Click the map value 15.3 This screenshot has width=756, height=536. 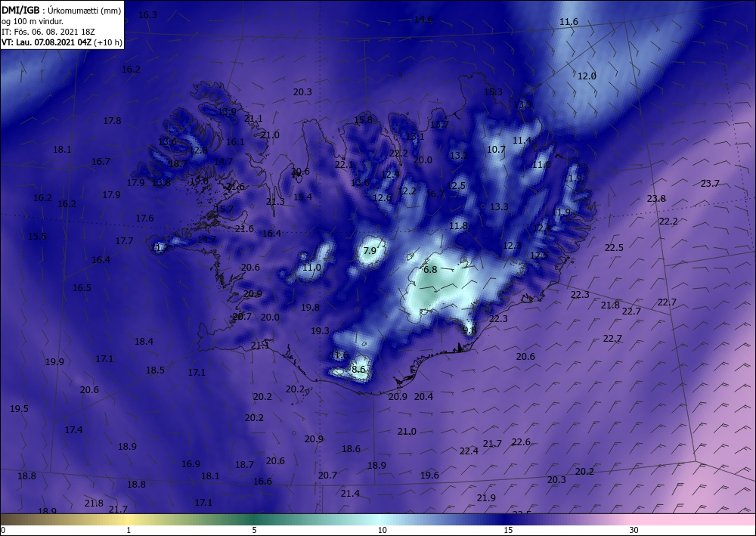493,91
